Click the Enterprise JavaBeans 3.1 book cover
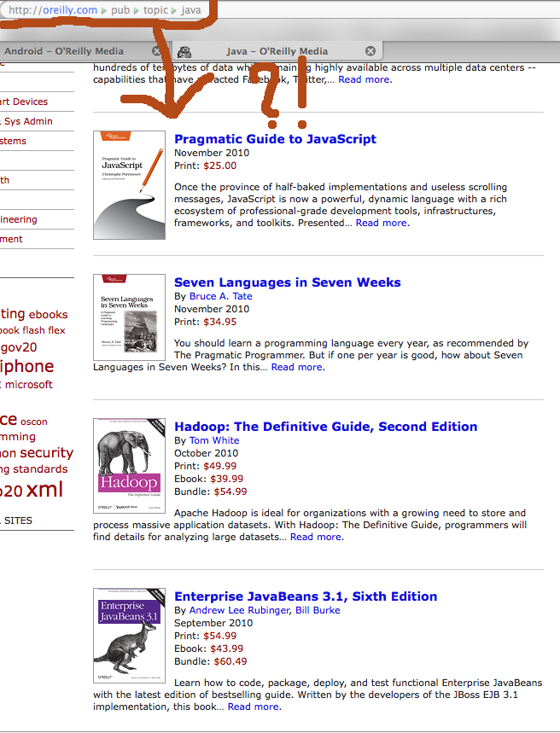Image resolution: width=560 pixels, height=733 pixels. [x=129, y=636]
